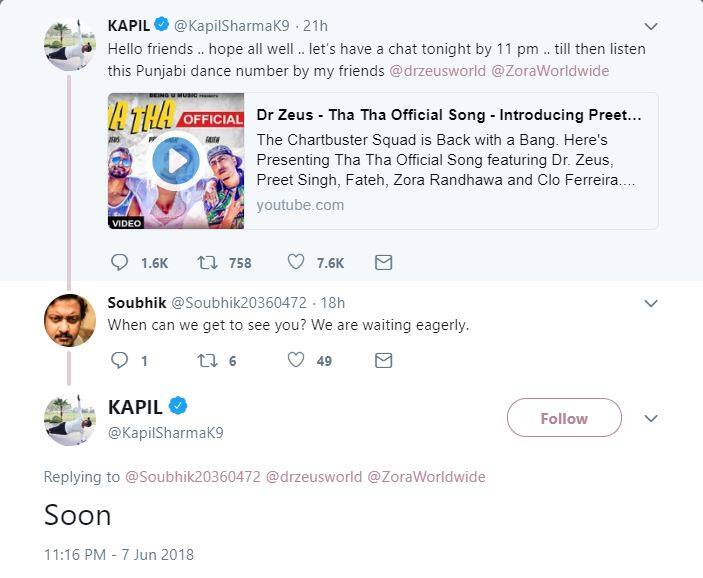The width and height of the screenshot is (703, 578).
Task: Send Kapil's top tweet via direct message
Action: [x=383, y=263]
